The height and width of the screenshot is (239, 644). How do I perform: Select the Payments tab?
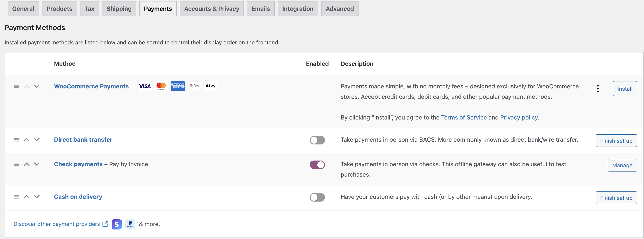tap(158, 9)
